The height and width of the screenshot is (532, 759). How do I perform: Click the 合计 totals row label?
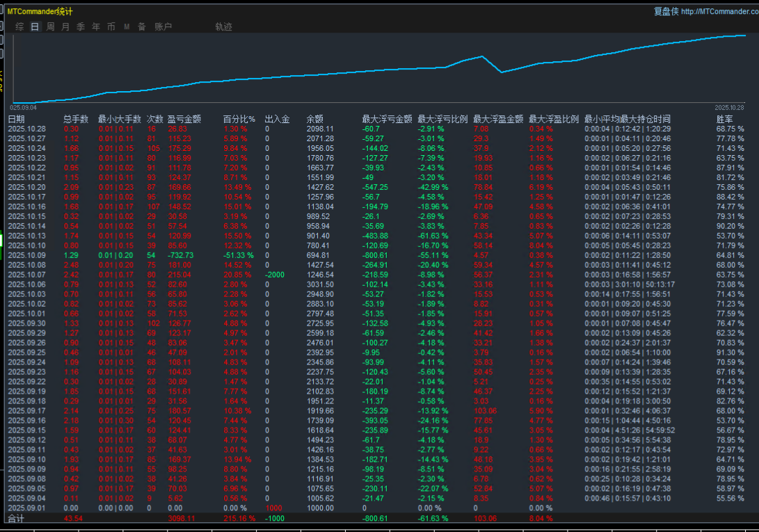pyautogui.click(x=16, y=519)
